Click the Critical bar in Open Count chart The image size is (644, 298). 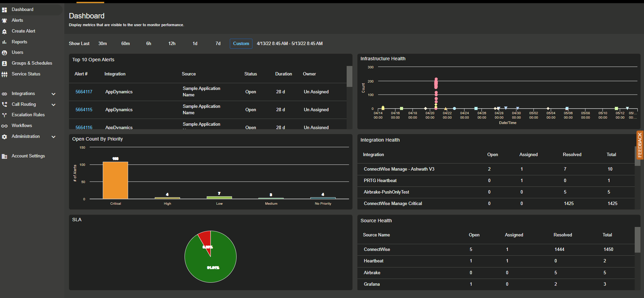(x=115, y=180)
